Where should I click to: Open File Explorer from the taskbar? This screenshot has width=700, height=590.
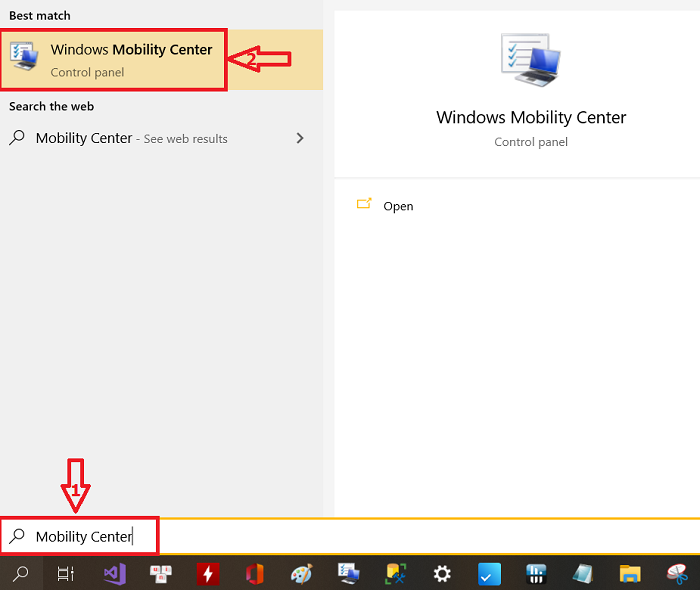630,574
